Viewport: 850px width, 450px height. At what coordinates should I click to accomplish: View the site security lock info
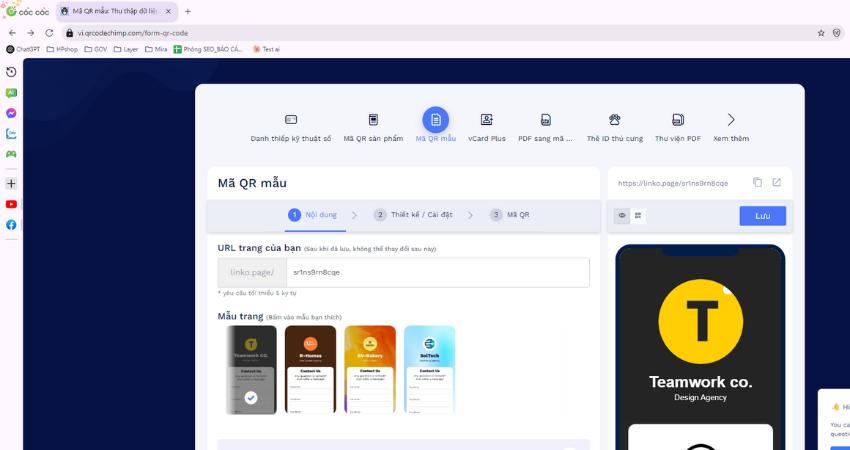[69, 33]
